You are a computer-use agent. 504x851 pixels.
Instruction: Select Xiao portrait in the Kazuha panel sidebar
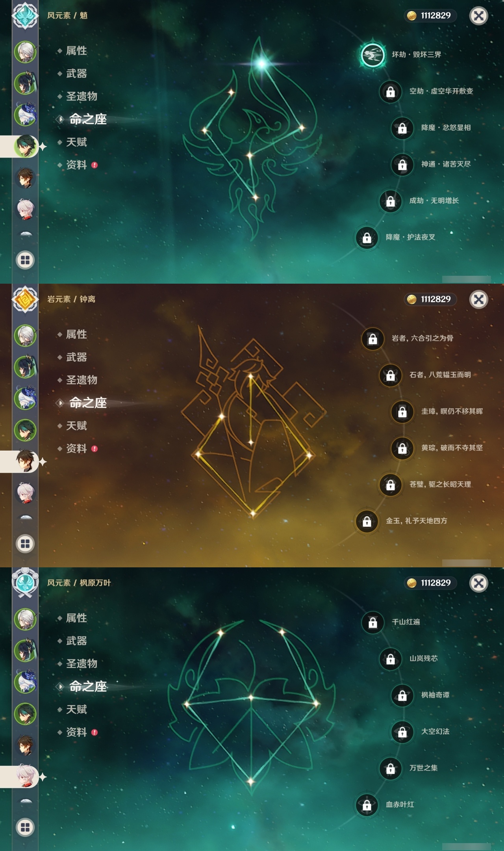click(x=26, y=714)
